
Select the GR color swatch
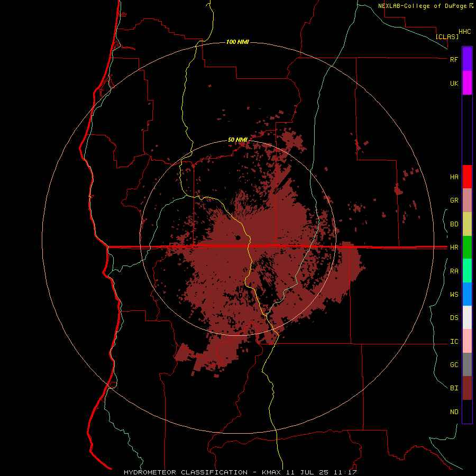pos(467,200)
